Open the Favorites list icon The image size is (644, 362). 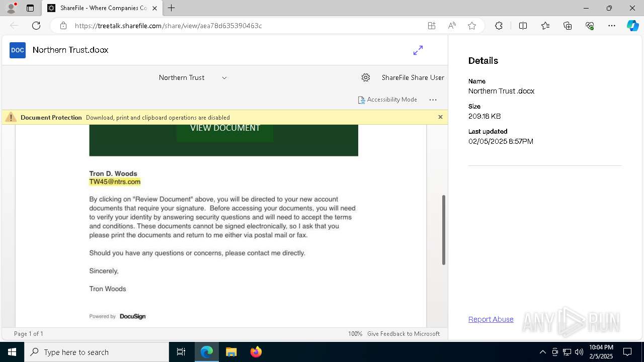coord(545,26)
